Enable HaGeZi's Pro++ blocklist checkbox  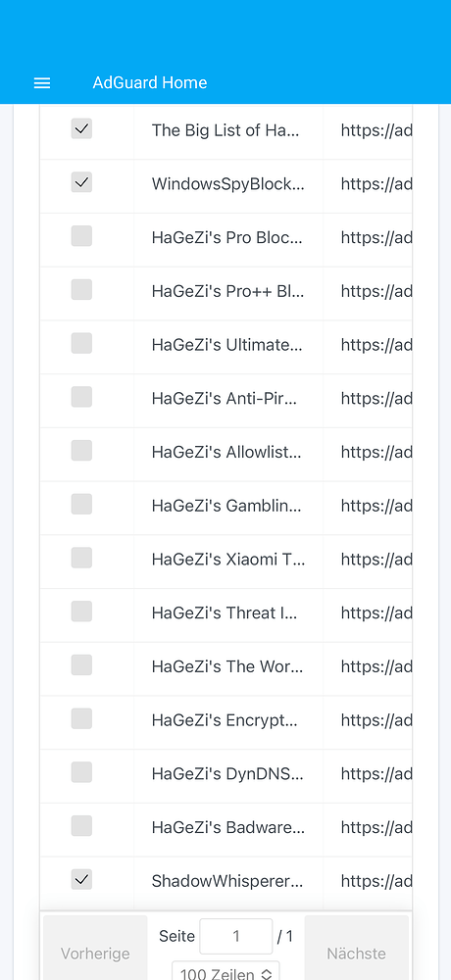81,290
